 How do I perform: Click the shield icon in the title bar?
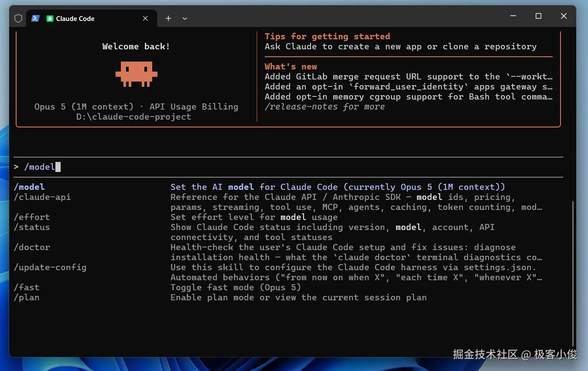[18, 18]
